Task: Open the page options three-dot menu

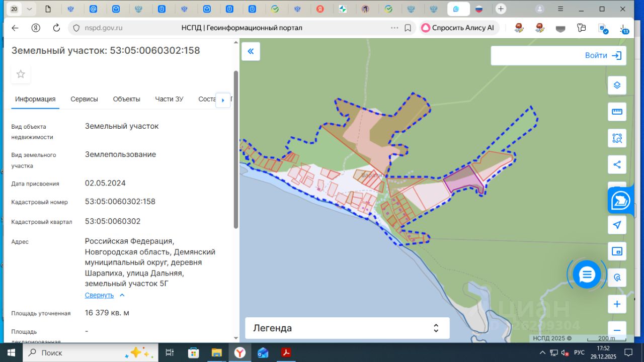Action: tap(394, 28)
